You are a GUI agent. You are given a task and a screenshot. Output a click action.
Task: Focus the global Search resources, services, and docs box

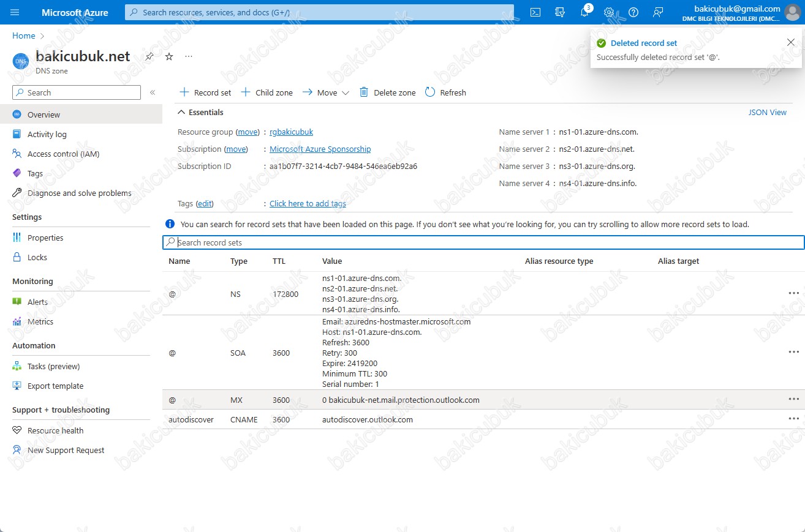tap(319, 12)
